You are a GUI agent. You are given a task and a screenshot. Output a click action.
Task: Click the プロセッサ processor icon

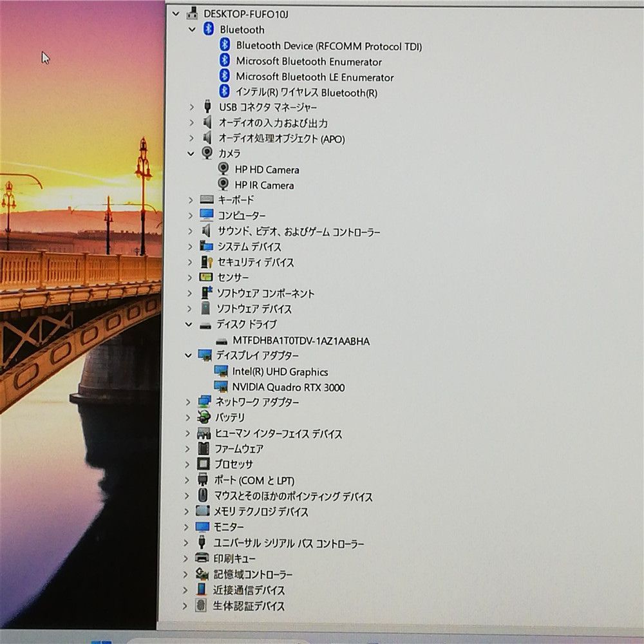(204, 464)
